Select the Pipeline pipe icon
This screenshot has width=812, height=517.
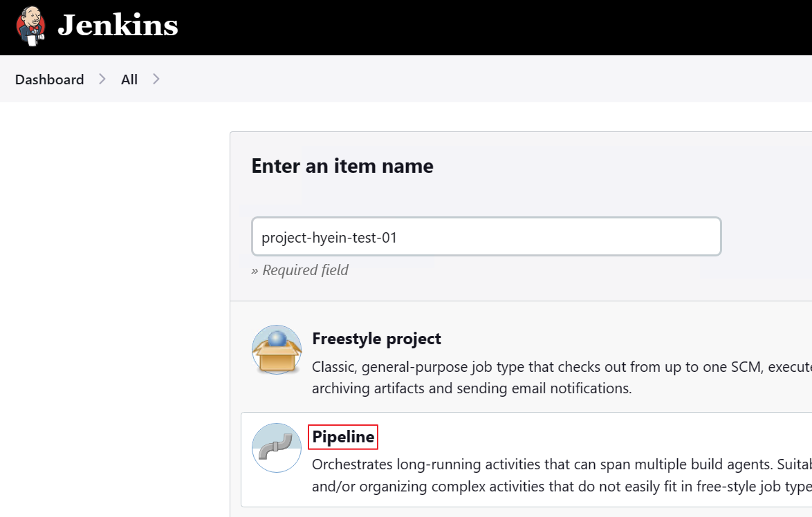click(x=277, y=448)
